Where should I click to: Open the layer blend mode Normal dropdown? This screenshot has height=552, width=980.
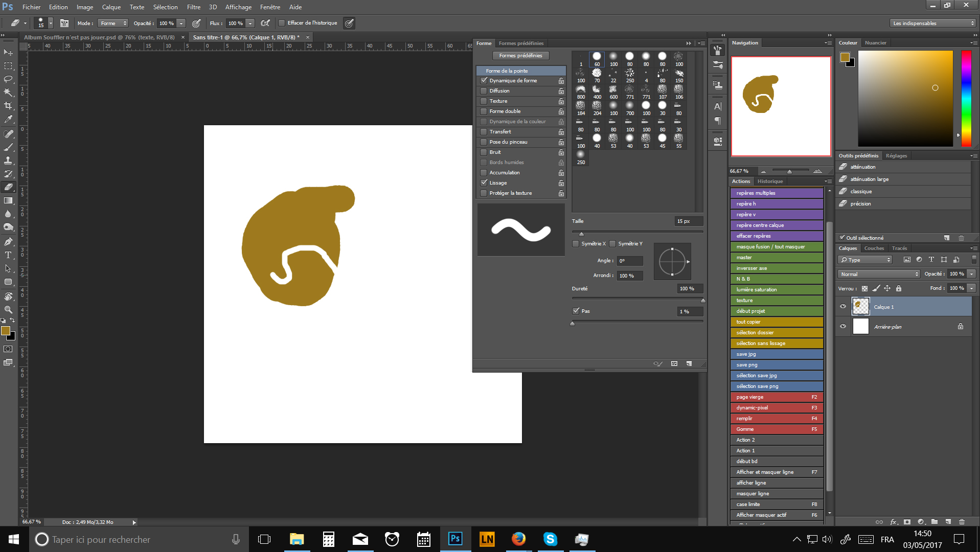(x=878, y=274)
